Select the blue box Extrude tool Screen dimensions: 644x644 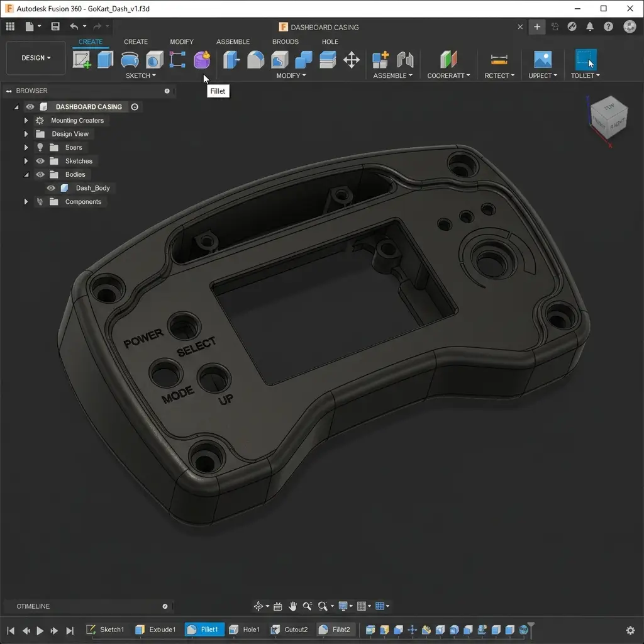[x=105, y=60]
